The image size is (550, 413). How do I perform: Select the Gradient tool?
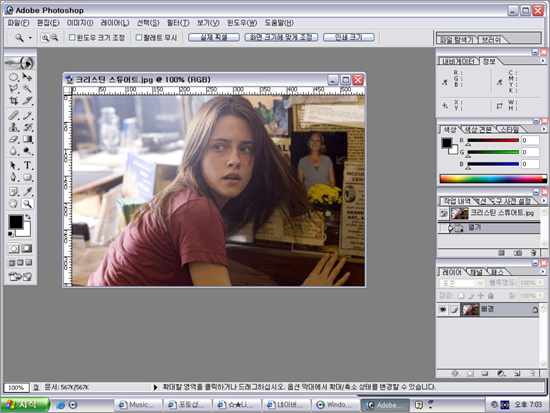point(27,139)
